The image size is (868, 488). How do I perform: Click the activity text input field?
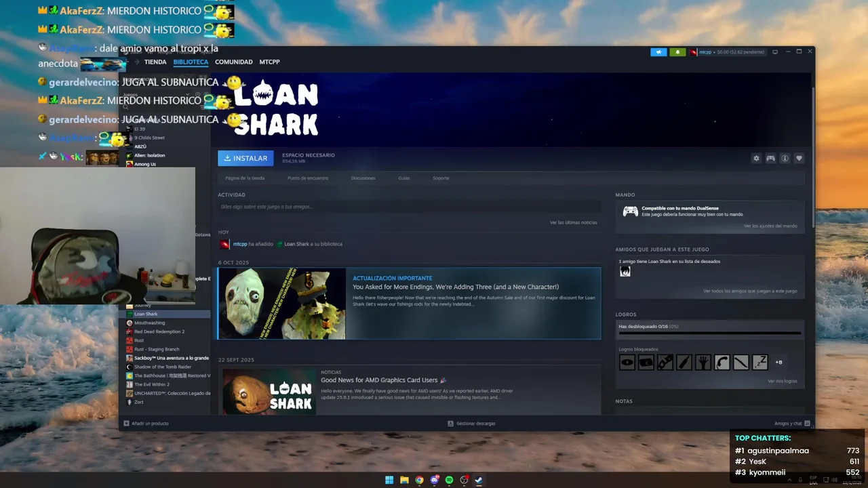tap(409, 207)
